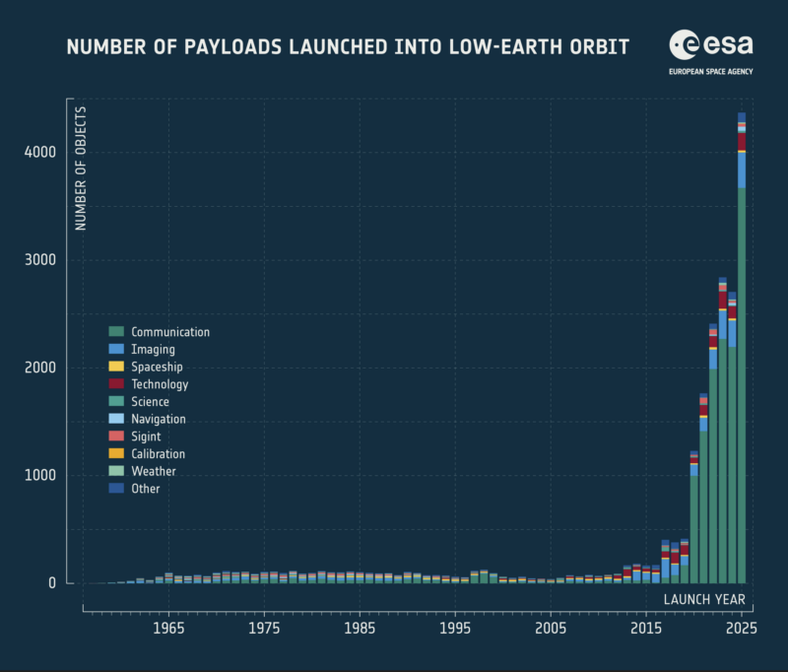Select the Weather legend label

coord(154,471)
